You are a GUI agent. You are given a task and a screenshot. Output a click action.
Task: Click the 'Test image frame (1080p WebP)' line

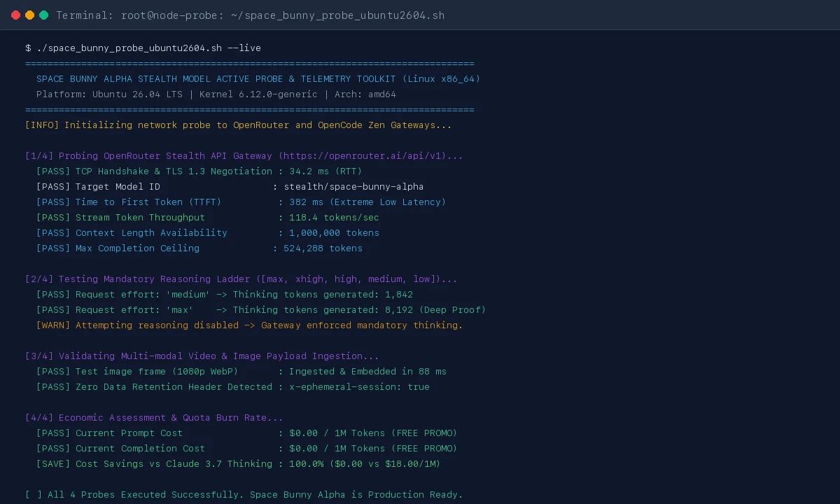(x=241, y=372)
